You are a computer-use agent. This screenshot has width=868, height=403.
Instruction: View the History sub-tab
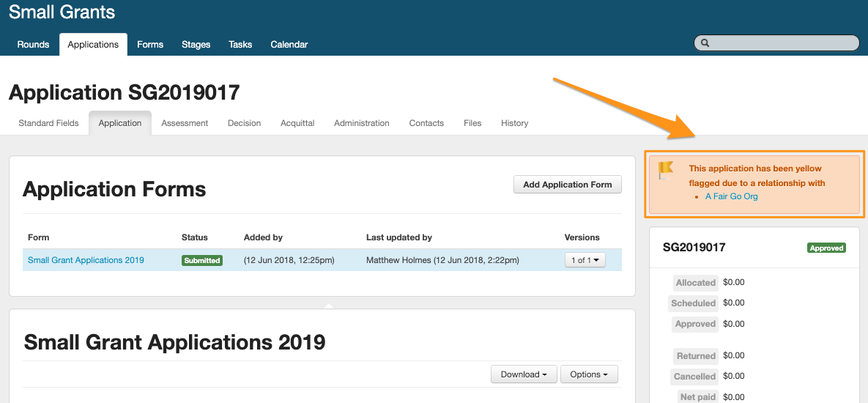(514, 123)
